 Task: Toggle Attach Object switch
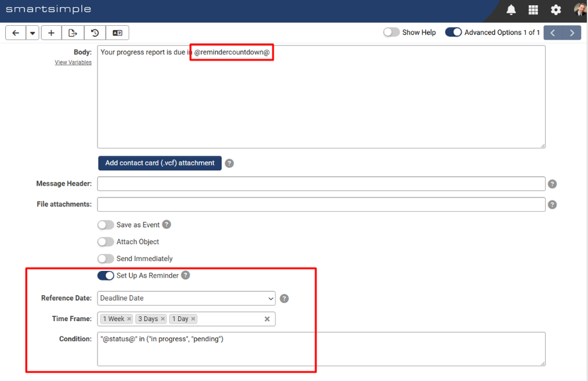105,242
